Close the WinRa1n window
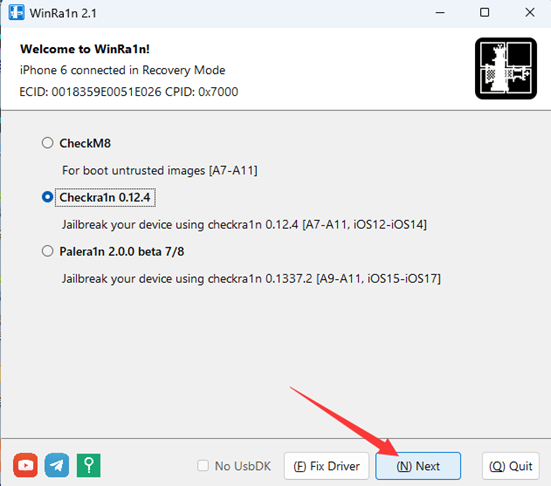This screenshot has width=551, height=486. pos(530,13)
